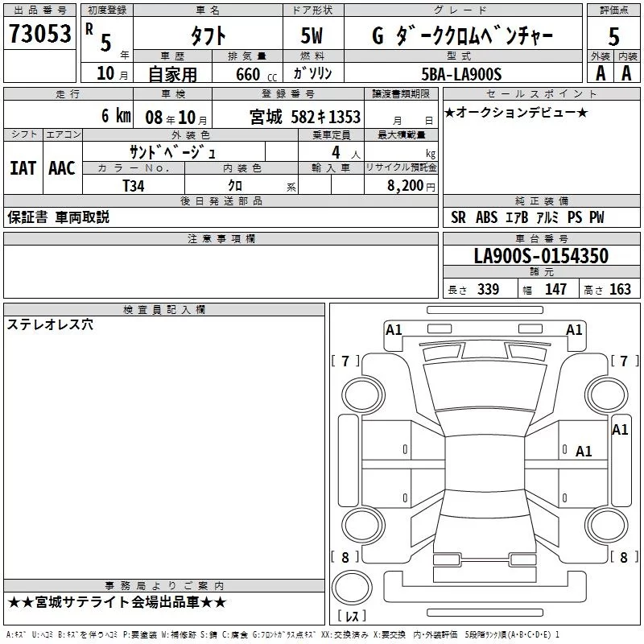
Task: Select the fuel type ガソリン
Action: (312, 73)
